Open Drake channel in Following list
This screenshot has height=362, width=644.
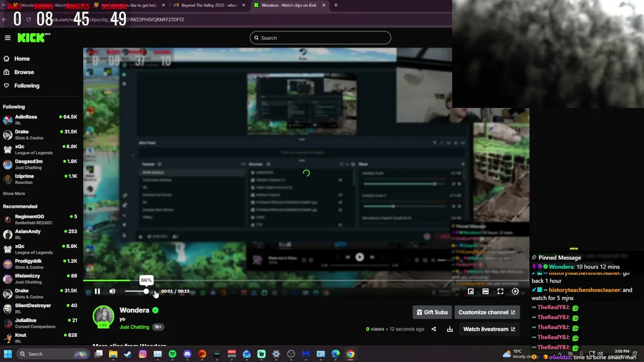click(x=40, y=135)
